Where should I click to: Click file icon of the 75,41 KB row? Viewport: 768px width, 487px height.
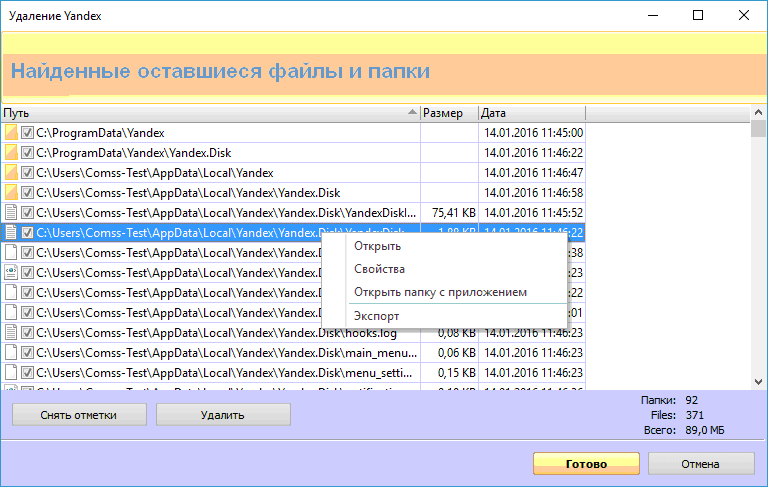pos(11,213)
